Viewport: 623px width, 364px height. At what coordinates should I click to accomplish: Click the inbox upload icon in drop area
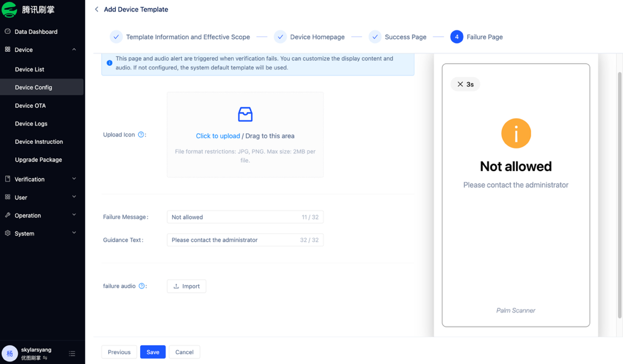click(x=245, y=115)
